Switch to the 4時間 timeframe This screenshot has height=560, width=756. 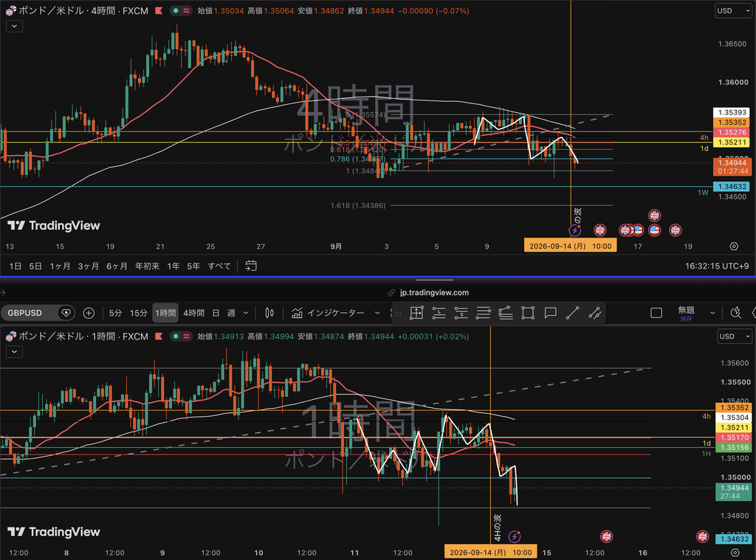pyautogui.click(x=194, y=314)
